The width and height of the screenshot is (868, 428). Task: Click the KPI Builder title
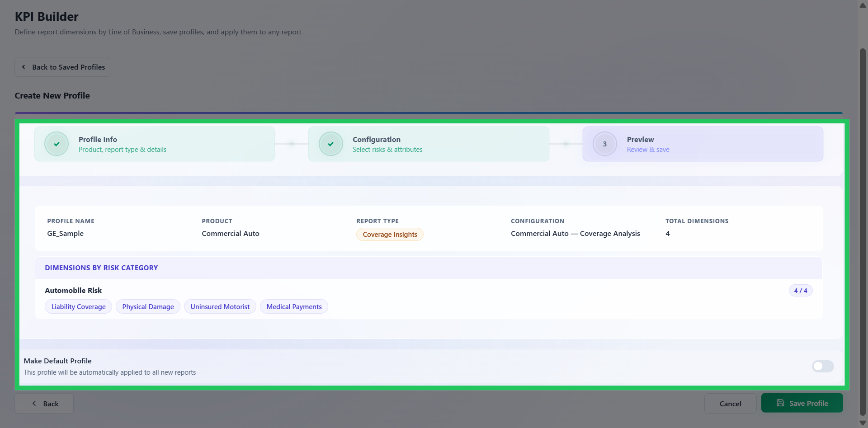47,17
